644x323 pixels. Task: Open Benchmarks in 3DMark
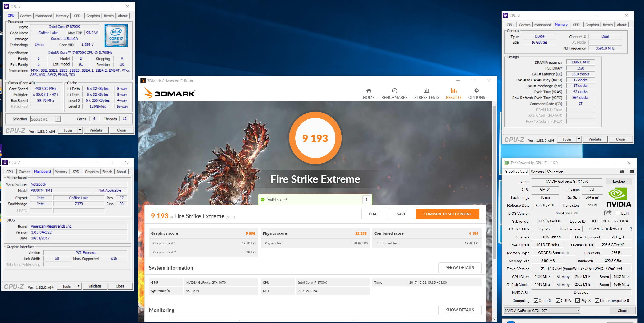(x=394, y=94)
